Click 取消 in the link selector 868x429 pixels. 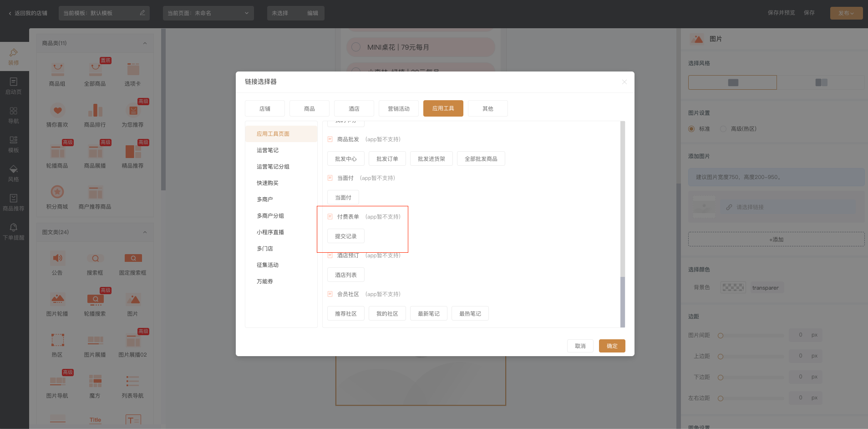pos(580,346)
